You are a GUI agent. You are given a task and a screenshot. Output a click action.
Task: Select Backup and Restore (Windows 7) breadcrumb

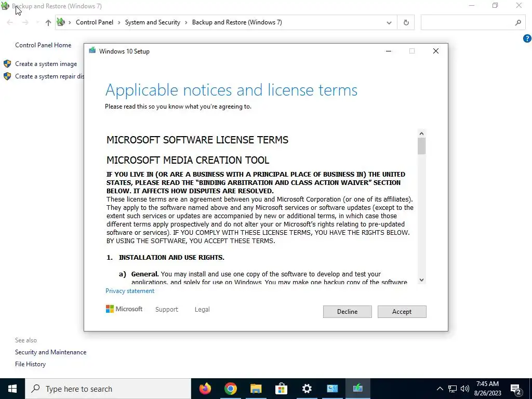[x=237, y=22]
